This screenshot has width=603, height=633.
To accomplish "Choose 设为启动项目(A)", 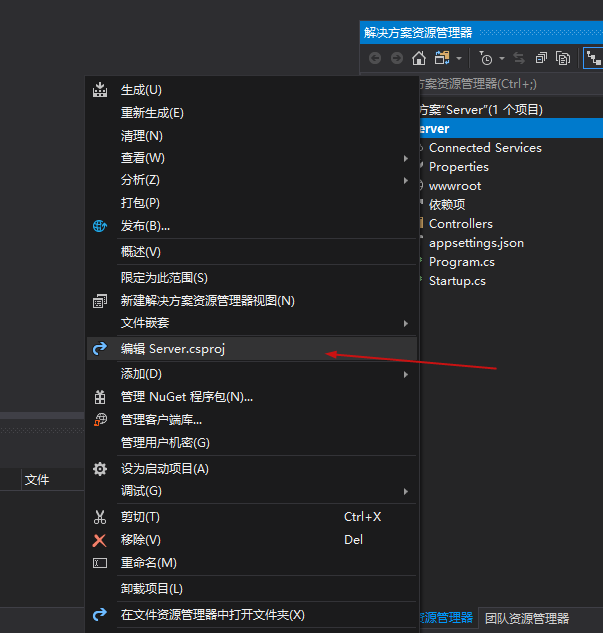I will (x=252, y=469).
